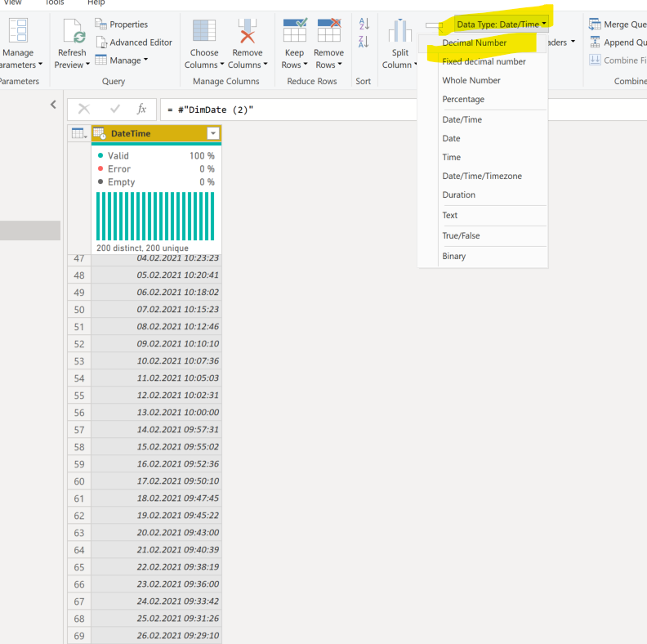Expand the Keep Rows dropdown arrow

tap(306, 65)
